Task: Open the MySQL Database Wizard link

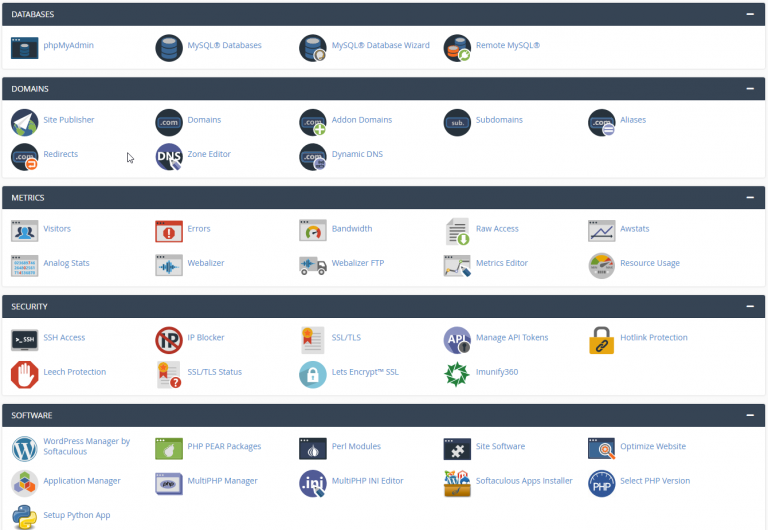Action: click(x=380, y=46)
